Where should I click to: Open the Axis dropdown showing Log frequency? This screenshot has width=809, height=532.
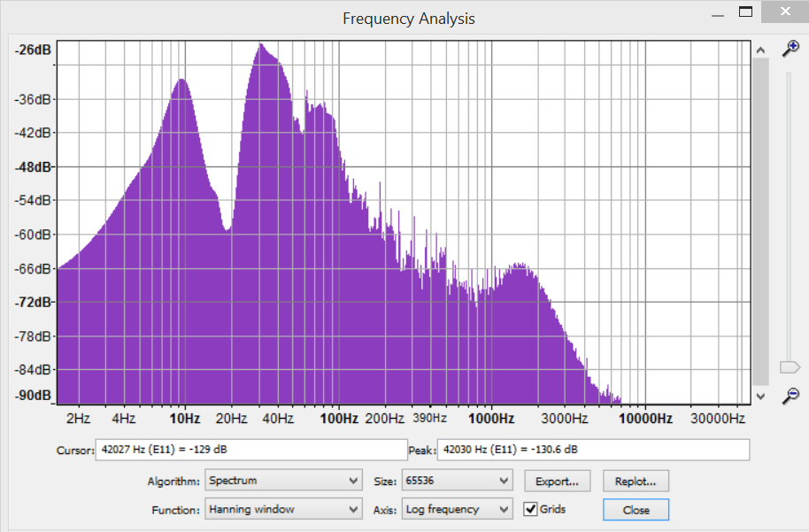[x=457, y=509]
